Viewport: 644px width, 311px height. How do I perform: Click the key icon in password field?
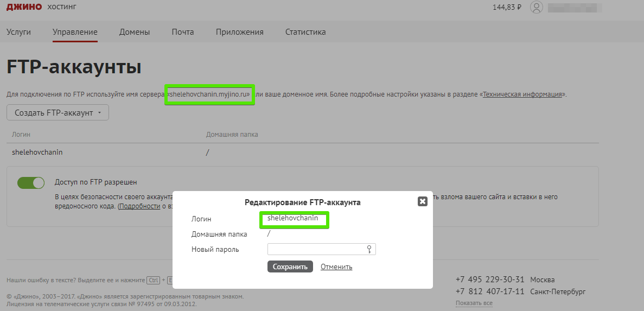369,249
